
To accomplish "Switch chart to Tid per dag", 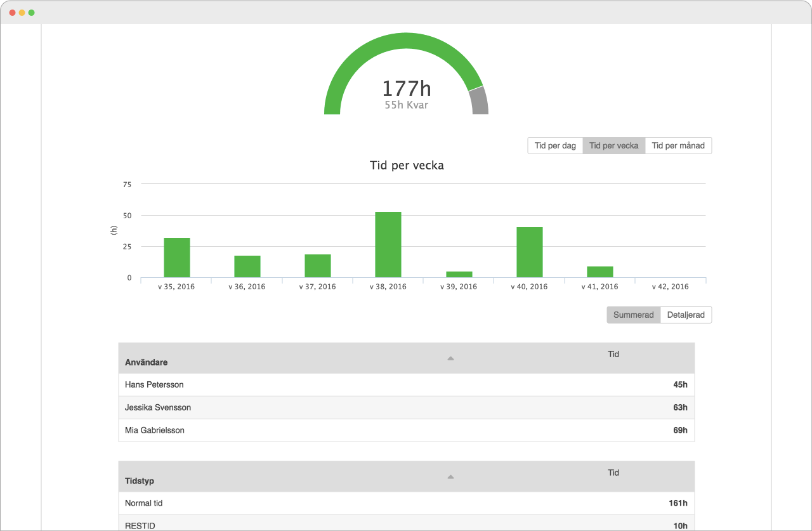I will point(555,146).
